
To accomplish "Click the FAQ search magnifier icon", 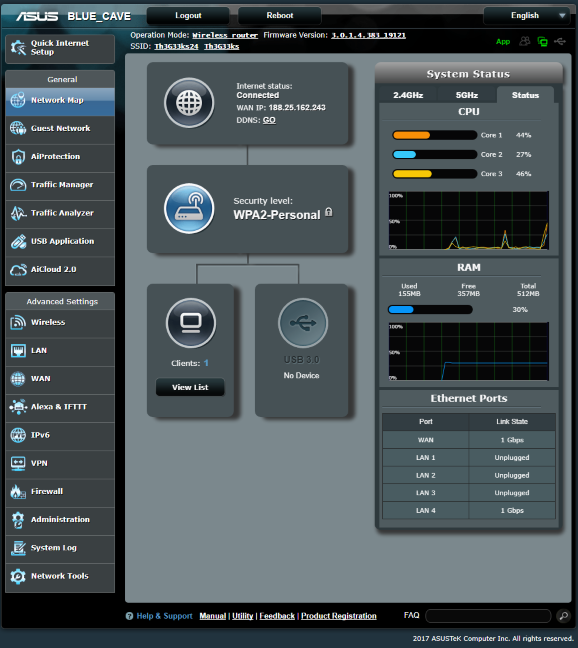I will coord(564,616).
